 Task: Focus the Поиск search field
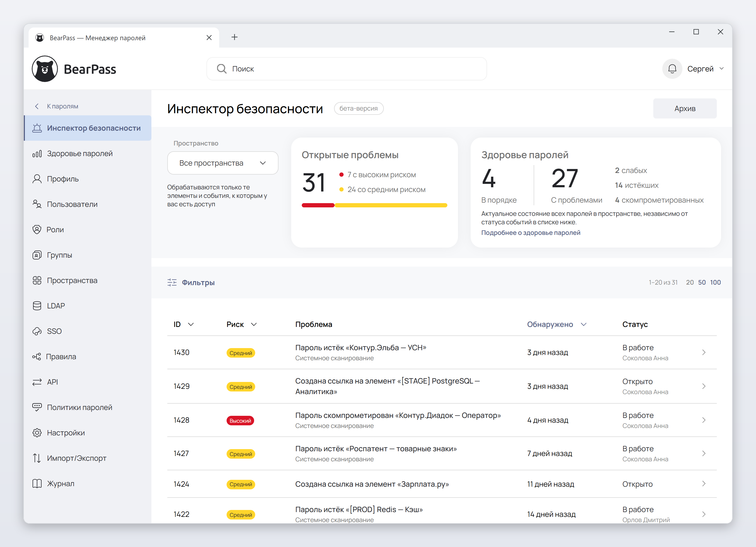pos(347,69)
